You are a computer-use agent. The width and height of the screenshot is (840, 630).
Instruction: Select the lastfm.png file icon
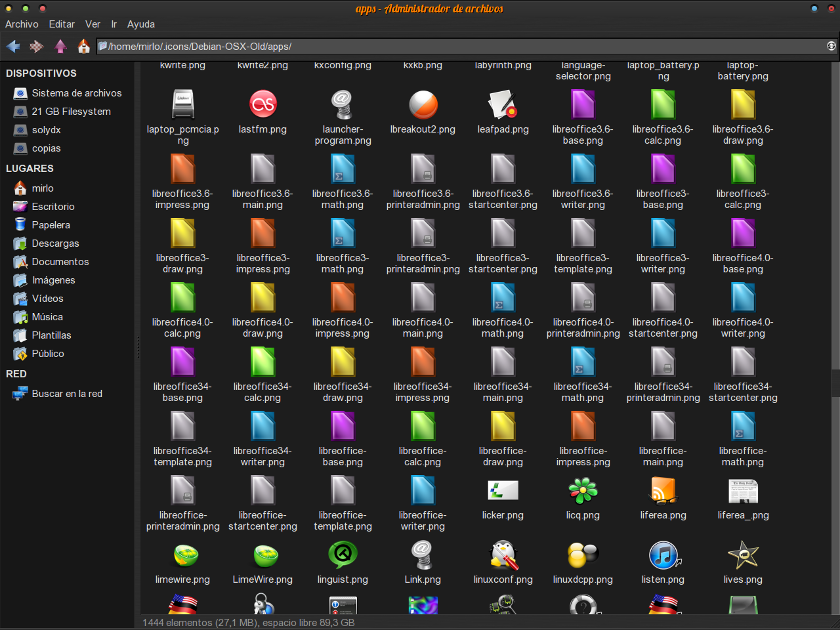tap(262, 104)
